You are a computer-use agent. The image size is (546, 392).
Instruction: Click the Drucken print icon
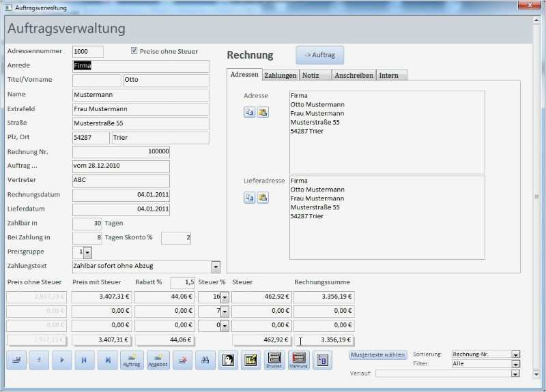tap(274, 360)
